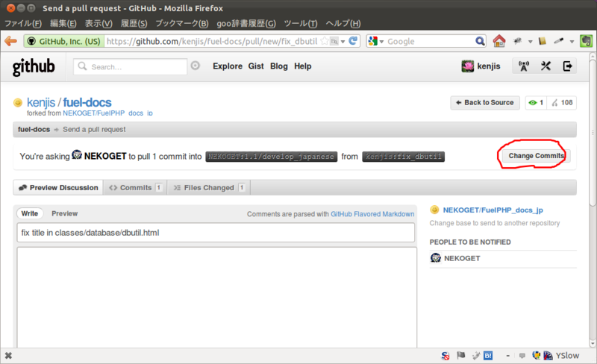Image resolution: width=597 pixels, height=364 pixels.
Task: Open the GitHub Flavored Markdown link
Action: tap(372, 214)
